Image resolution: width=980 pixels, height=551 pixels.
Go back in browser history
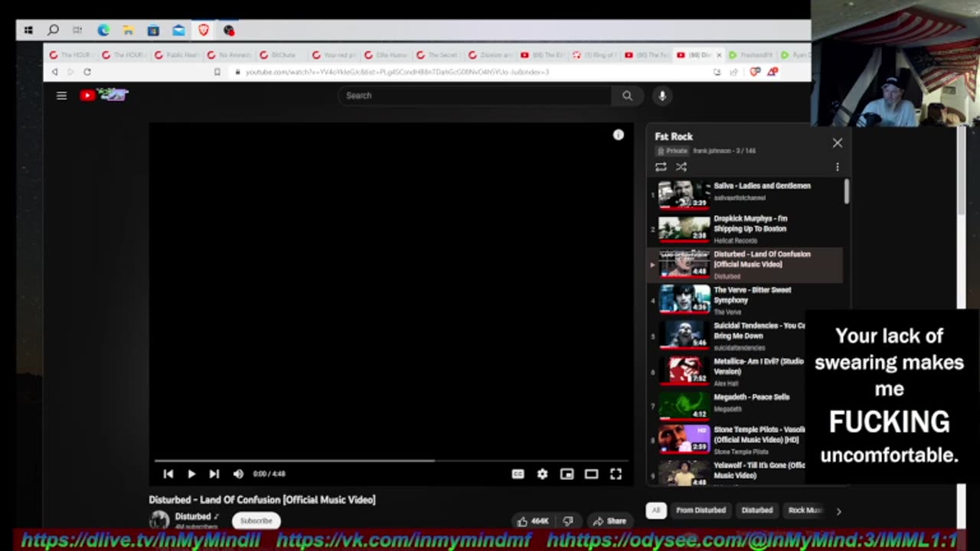pyautogui.click(x=54, y=72)
